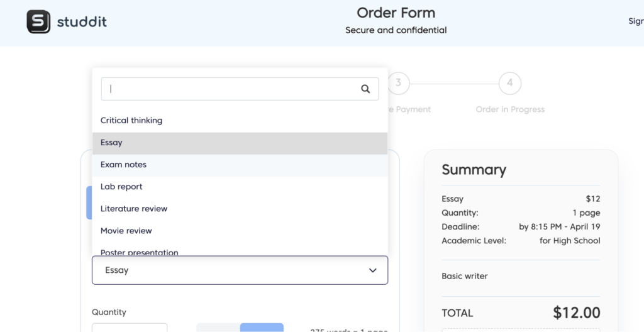Click the search magnifier icon in dropdown

365,89
